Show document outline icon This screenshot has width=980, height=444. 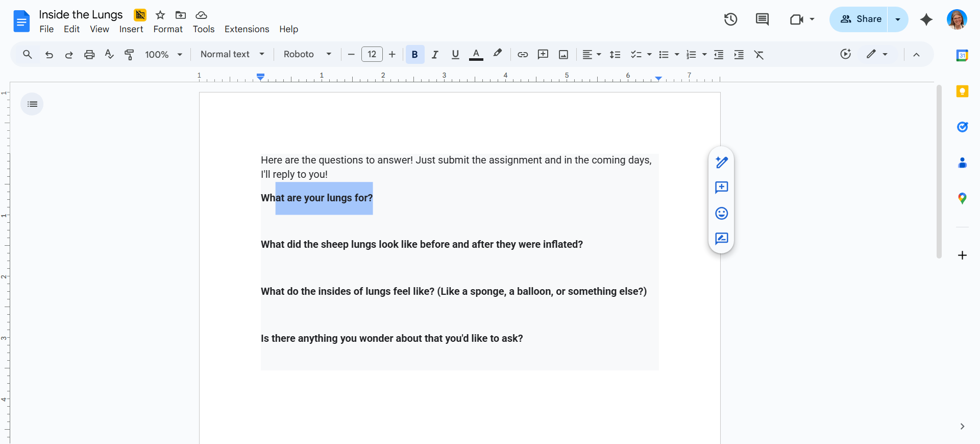pyautogui.click(x=32, y=104)
